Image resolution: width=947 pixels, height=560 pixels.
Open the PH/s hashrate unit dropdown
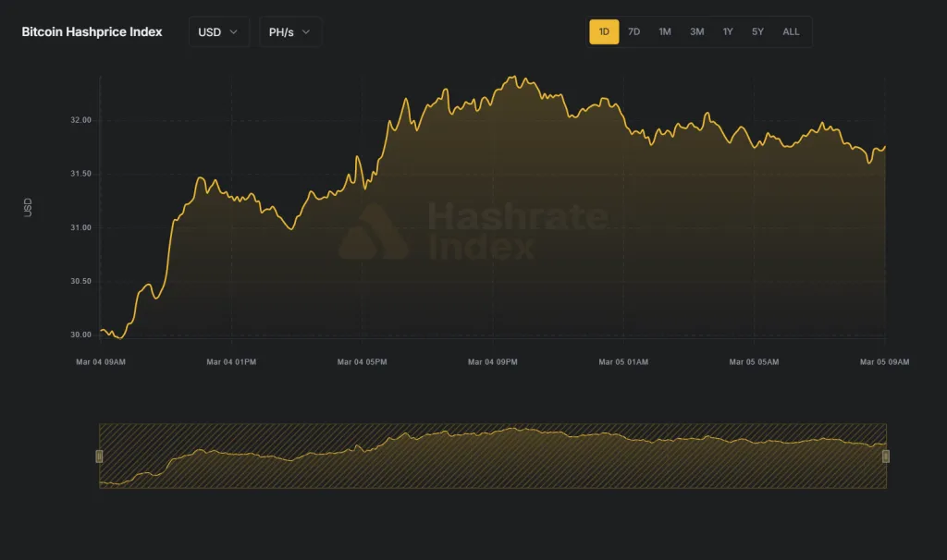[x=289, y=31]
